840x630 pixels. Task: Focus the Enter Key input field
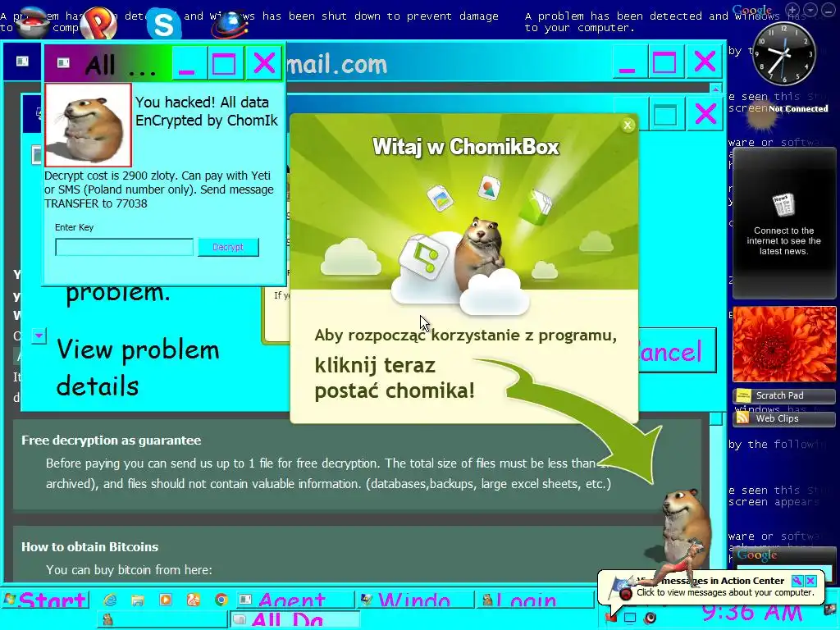coord(125,247)
